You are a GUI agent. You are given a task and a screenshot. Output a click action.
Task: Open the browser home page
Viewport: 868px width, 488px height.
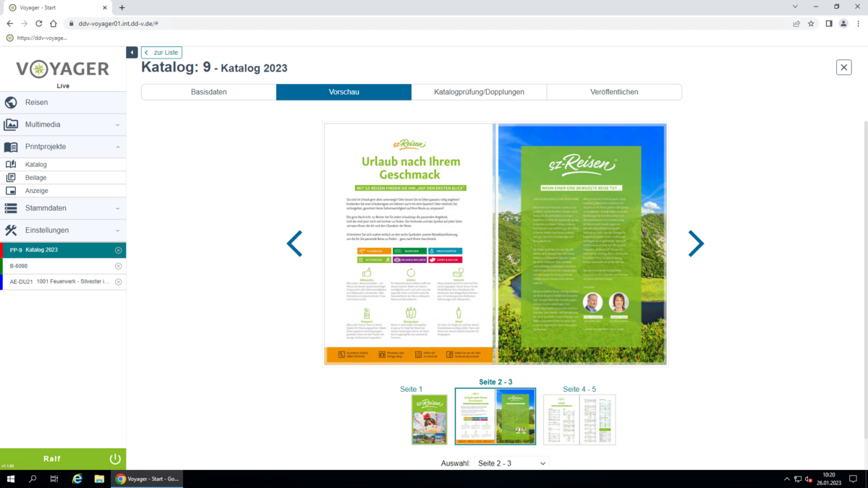pos(54,23)
